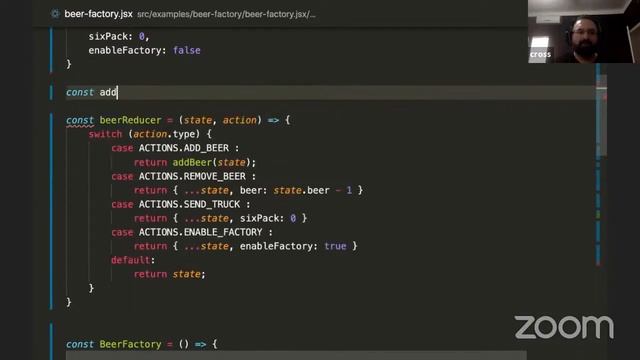The image size is (640, 360).
Task: Click the 'enableFactory: false' line
Action: coord(144,50)
